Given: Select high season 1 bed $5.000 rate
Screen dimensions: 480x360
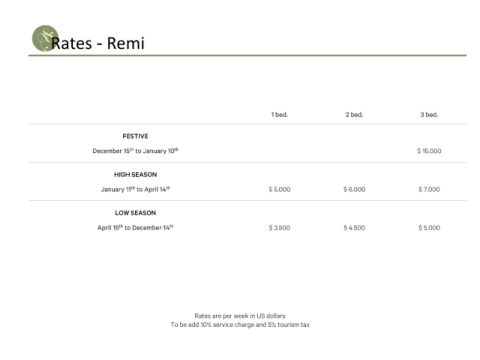Looking at the screenshot, I should coord(279,189).
